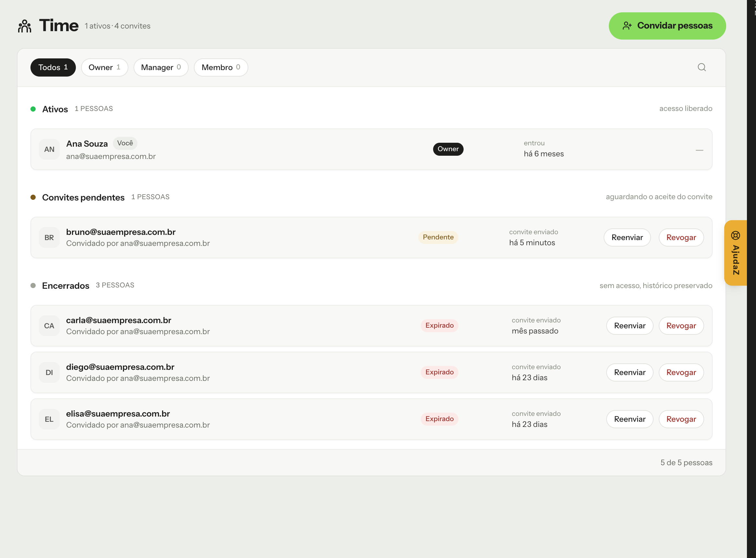Viewport: 756px width, 558px height.
Task: Click 'há 6 meses' joined time
Action: pos(544,154)
